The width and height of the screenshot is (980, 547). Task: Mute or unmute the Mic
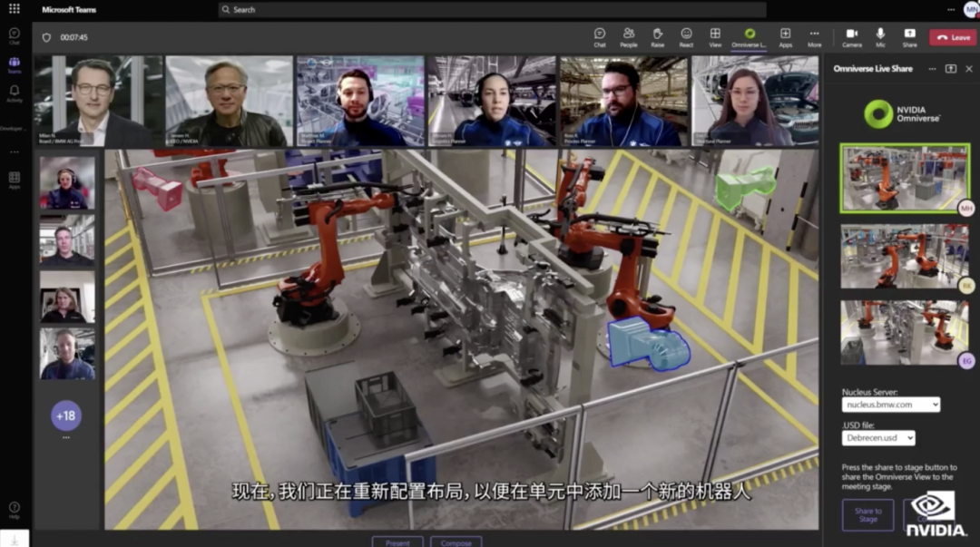click(x=880, y=36)
